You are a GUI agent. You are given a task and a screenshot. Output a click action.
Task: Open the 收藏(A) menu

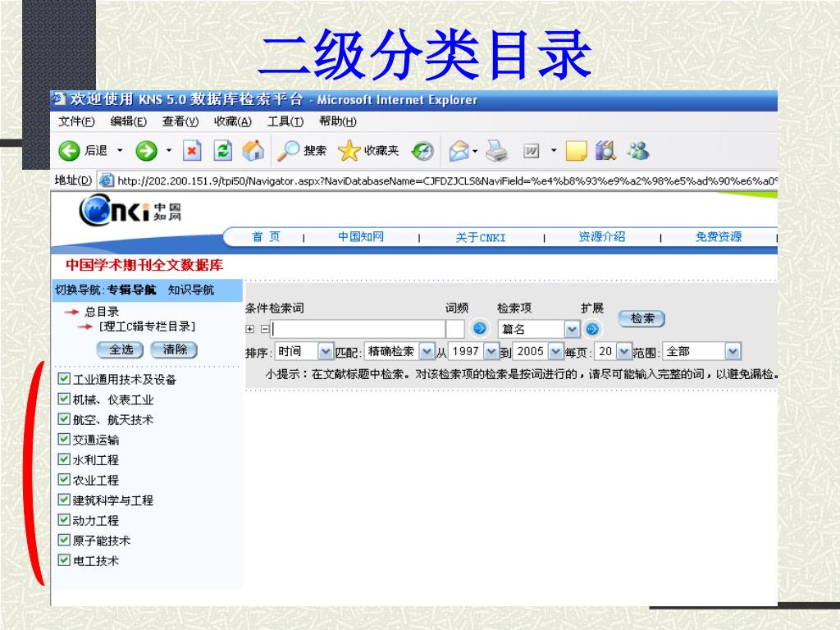click(233, 121)
